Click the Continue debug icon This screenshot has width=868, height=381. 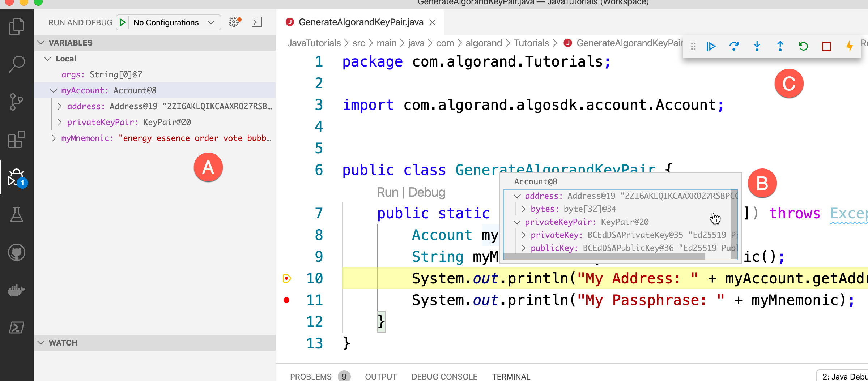tap(710, 46)
